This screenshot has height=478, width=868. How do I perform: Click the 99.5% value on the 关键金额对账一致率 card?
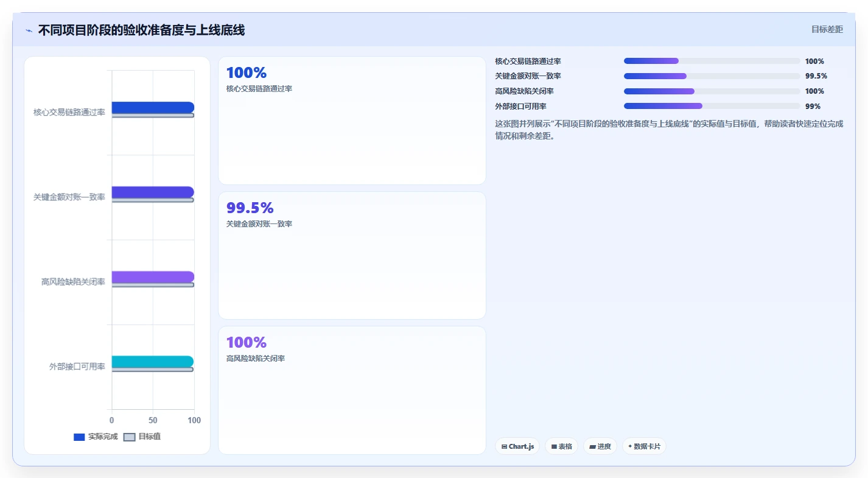click(x=250, y=208)
